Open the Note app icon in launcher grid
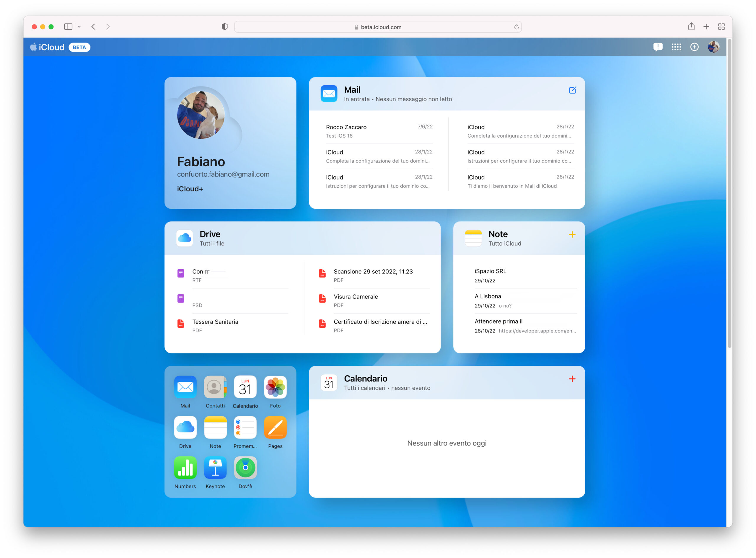 pyautogui.click(x=215, y=427)
